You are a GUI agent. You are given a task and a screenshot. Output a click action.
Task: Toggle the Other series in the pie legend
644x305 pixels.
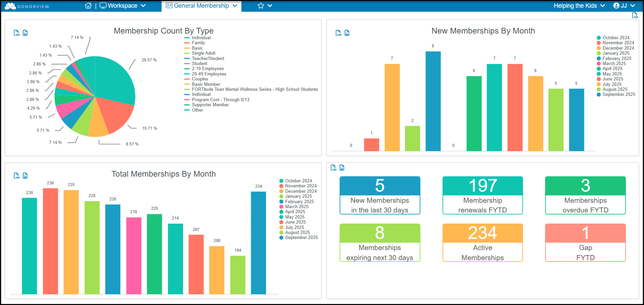coord(194,110)
